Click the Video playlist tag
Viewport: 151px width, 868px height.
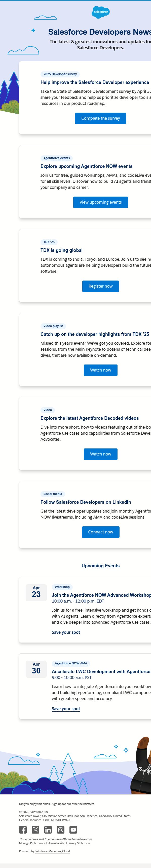pos(53,326)
